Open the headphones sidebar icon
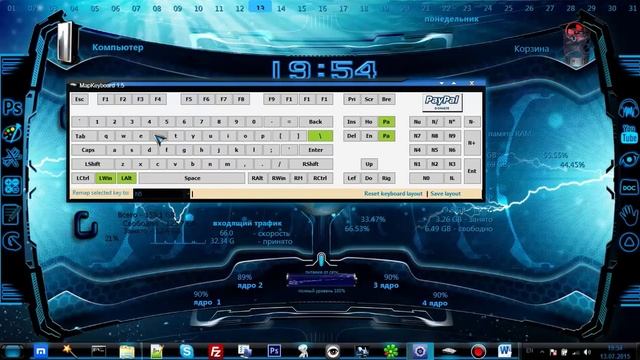 click(629, 109)
